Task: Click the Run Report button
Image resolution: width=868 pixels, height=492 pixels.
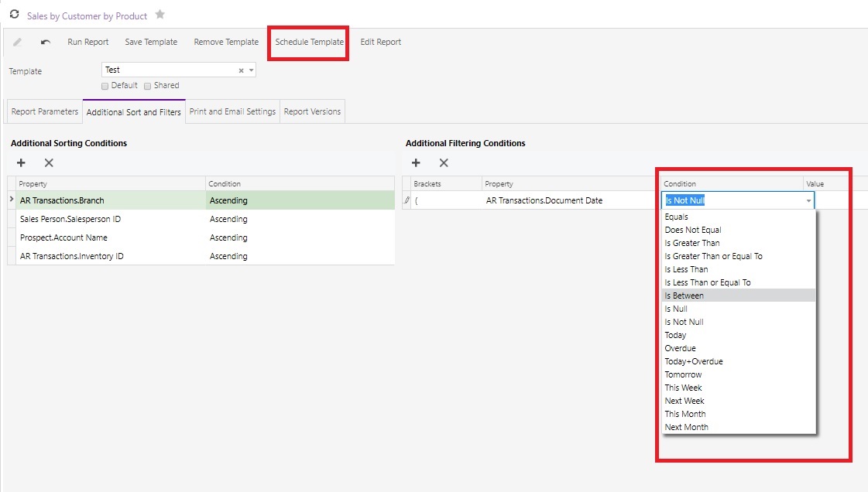Action: (87, 42)
